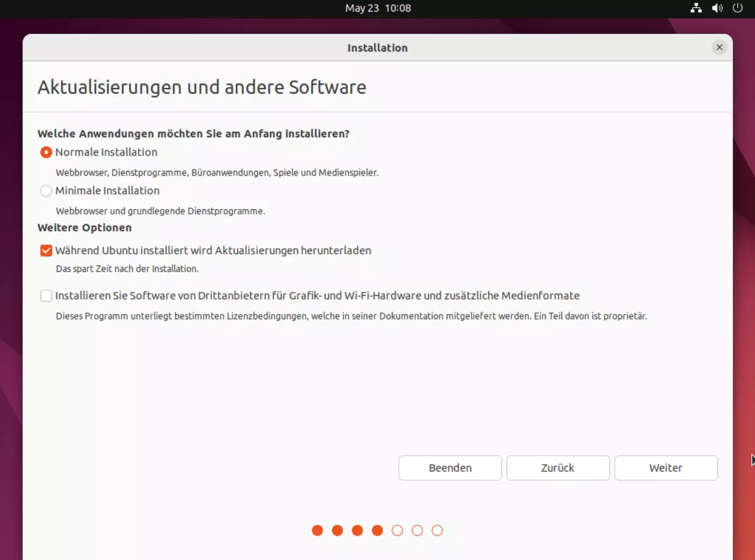755x560 pixels.
Task: Click the 'Welche Anwendungen möchten Sie' question label
Action: (193, 134)
